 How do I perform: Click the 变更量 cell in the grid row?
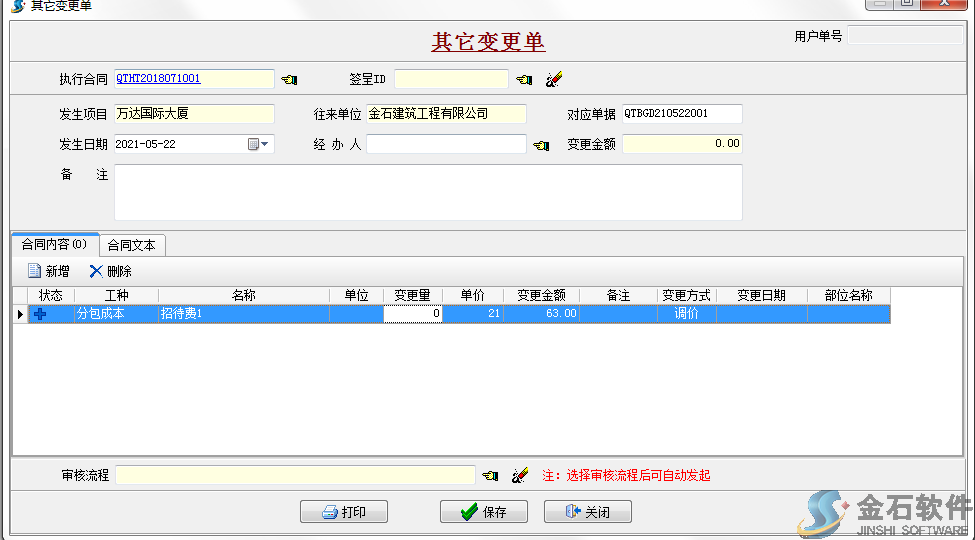pyautogui.click(x=413, y=314)
